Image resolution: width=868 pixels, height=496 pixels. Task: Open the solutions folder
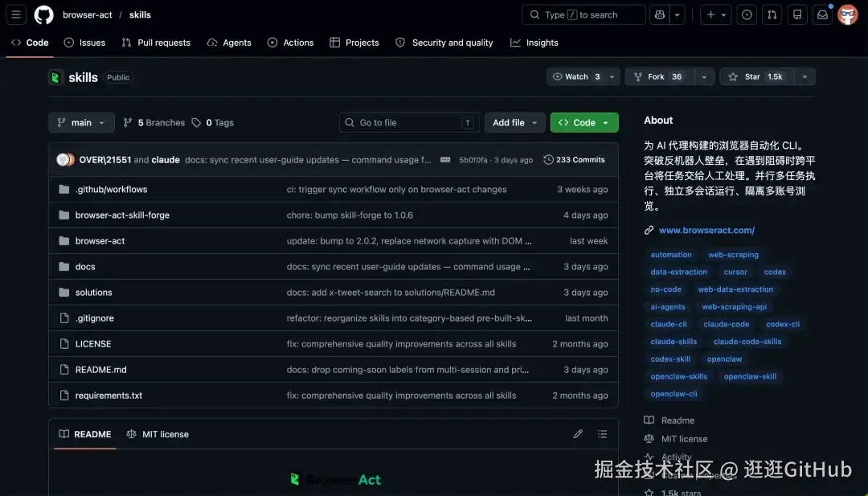tap(93, 293)
